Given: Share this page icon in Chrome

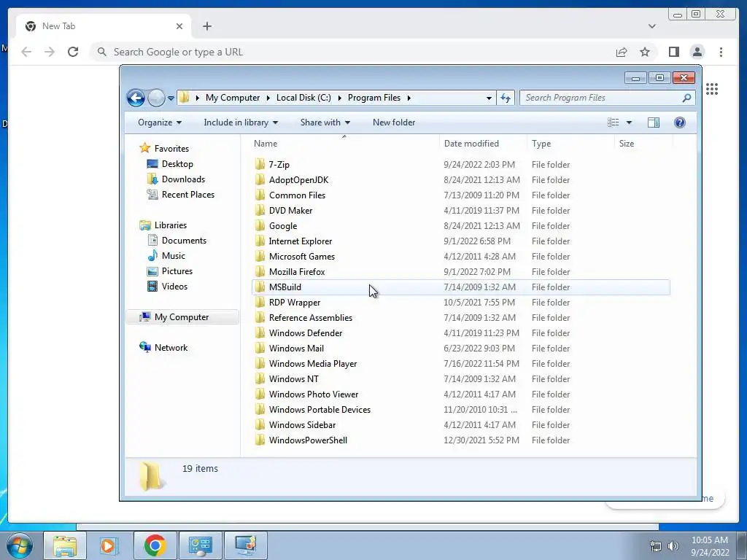Looking at the screenshot, I should point(622,52).
